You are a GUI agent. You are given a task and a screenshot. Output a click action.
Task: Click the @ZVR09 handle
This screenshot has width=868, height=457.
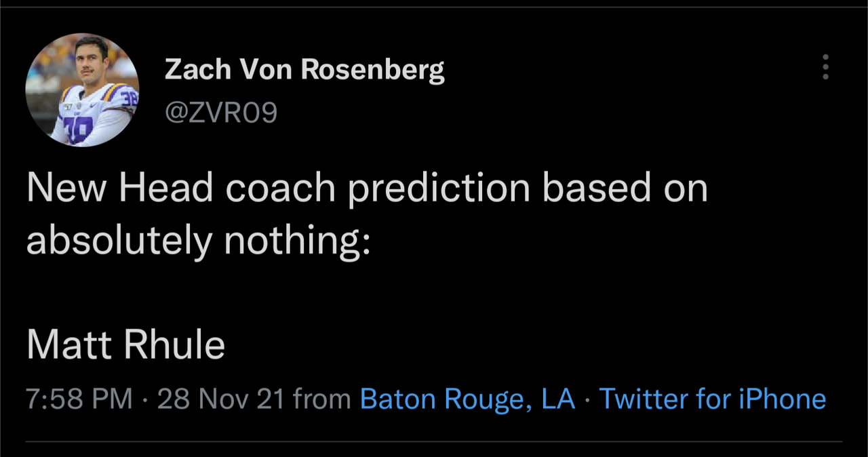point(221,113)
